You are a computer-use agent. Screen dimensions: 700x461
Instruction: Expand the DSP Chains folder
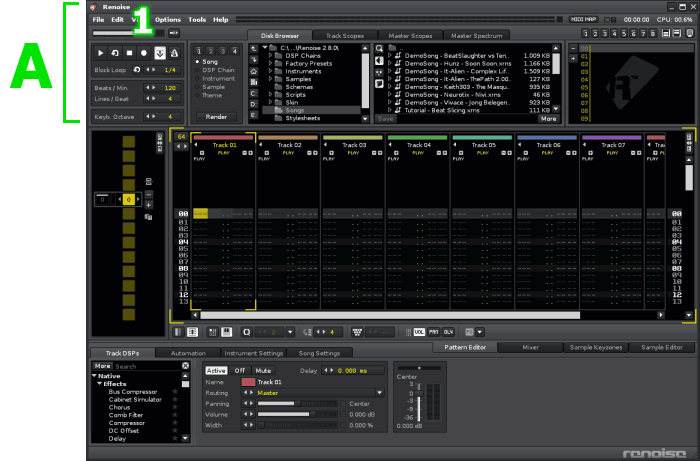coord(271,56)
